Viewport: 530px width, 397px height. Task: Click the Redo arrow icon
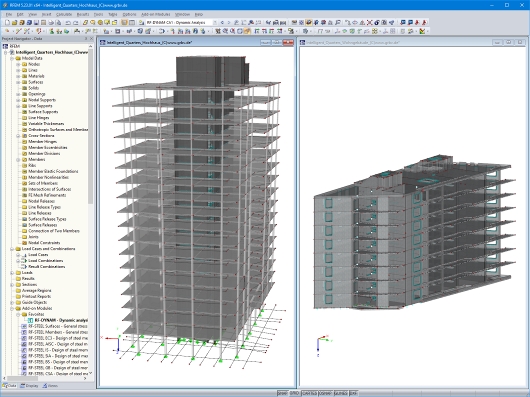click(75, 23)
